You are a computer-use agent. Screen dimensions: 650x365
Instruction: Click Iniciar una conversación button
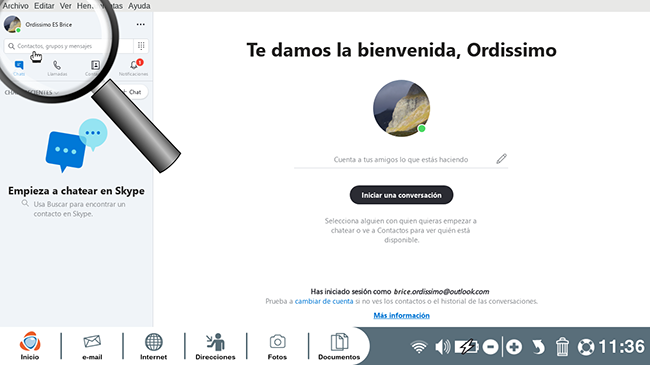click(401, 195)
